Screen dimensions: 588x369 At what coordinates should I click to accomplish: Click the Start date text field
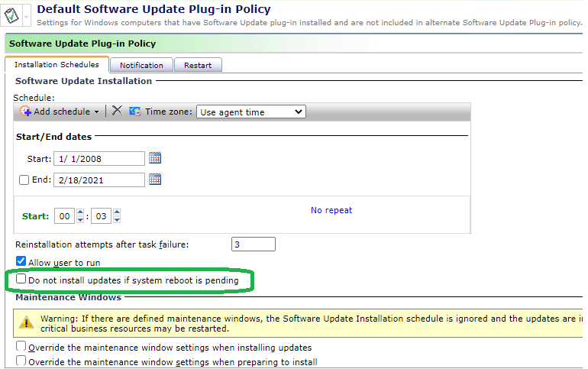pos(99,159)
